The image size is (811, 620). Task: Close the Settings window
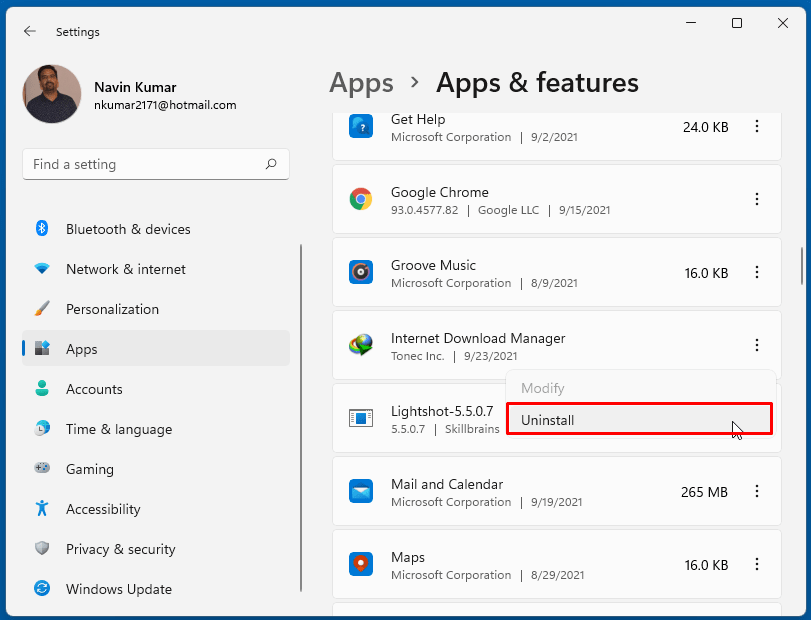tap(783, 23)
